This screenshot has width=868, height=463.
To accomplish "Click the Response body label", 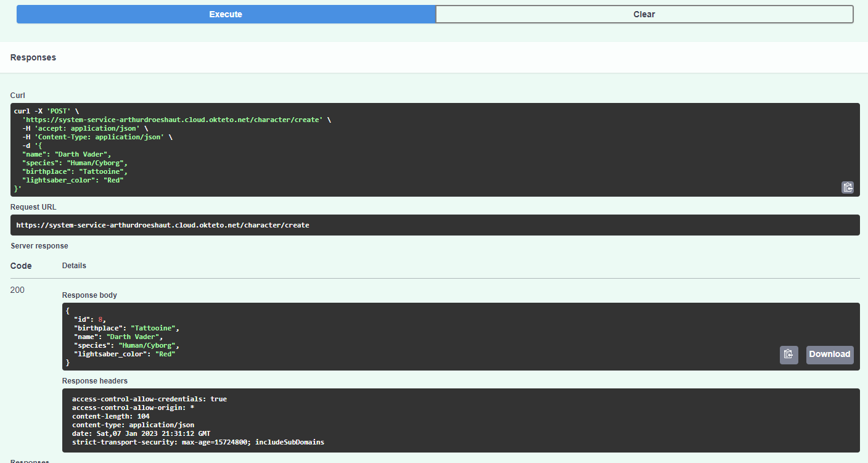I will [89, 295].
